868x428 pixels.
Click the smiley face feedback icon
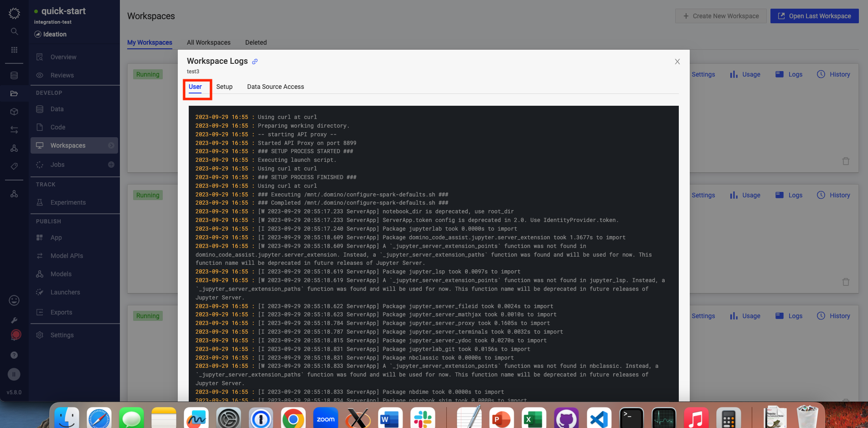[14, 300]
